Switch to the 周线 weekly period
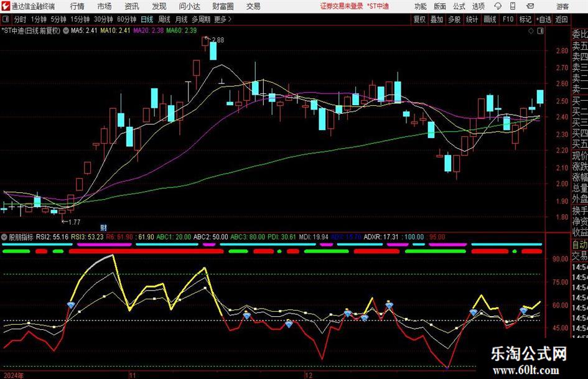Viewport: 588px width, 379px height. 164,19
